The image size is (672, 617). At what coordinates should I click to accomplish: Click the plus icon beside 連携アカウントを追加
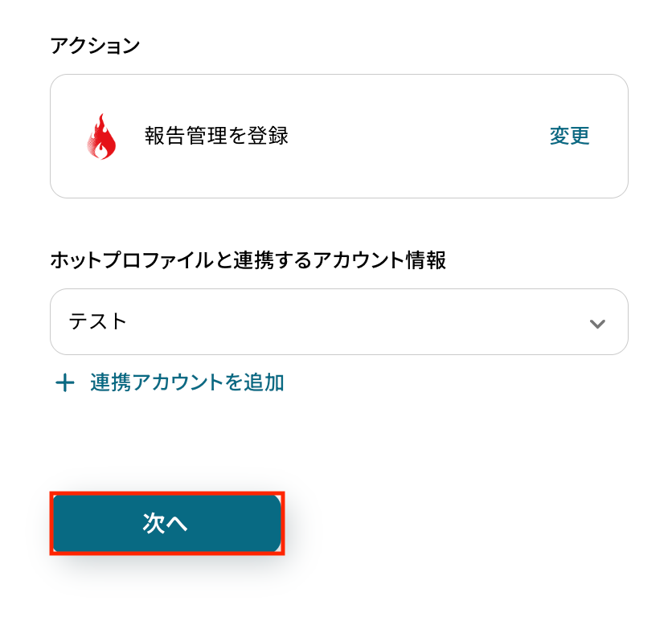(65, 382)
